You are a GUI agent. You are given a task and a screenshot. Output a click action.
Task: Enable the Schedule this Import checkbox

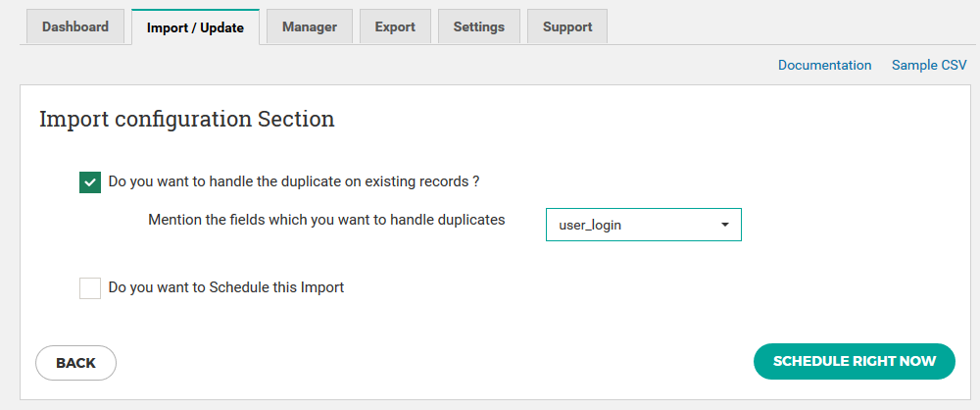pos(90,288)
